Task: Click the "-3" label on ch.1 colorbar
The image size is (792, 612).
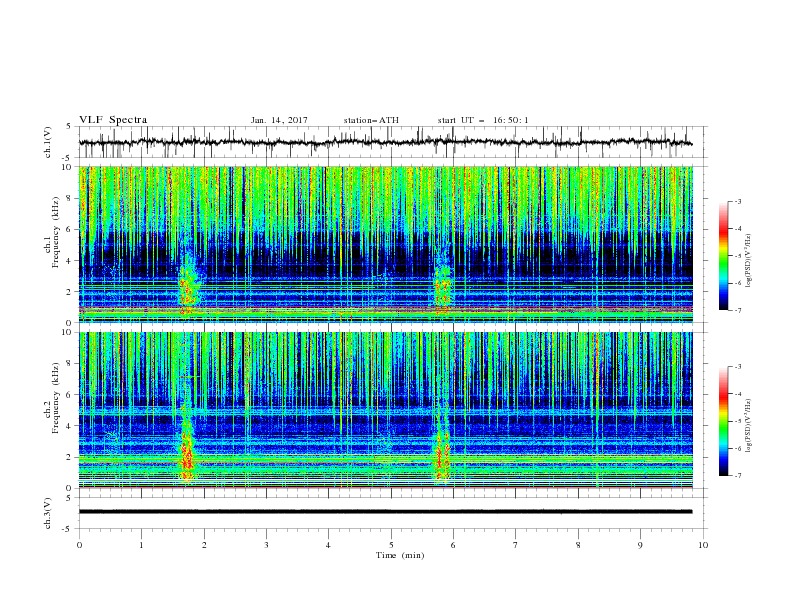Action: [738, 202]
